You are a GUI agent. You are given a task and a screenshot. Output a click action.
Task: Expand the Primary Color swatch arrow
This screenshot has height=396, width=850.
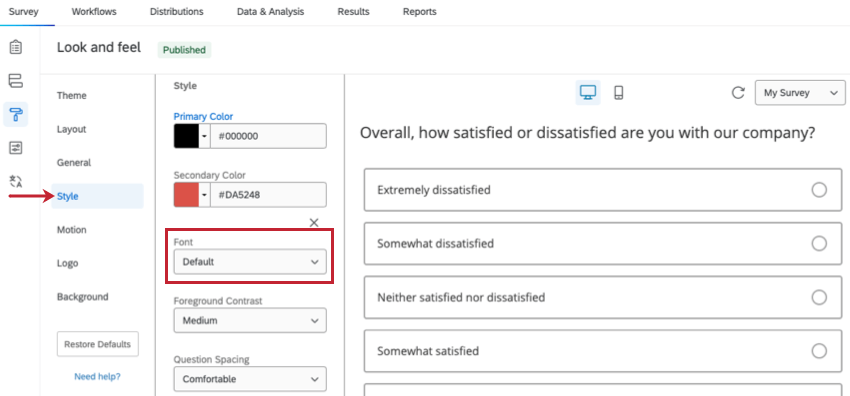(x=204, y=136)
